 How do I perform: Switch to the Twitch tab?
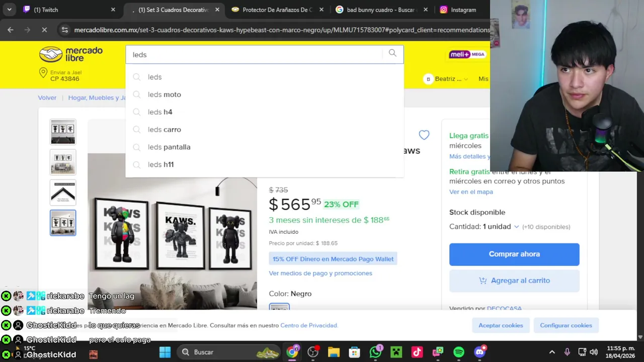coord(70,10)
